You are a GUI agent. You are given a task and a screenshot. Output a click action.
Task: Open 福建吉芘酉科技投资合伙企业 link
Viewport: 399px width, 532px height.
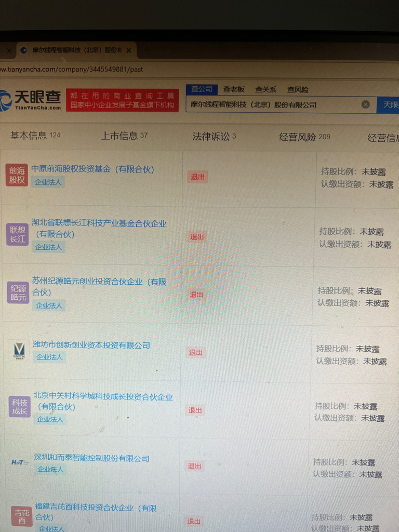point(96,512)
